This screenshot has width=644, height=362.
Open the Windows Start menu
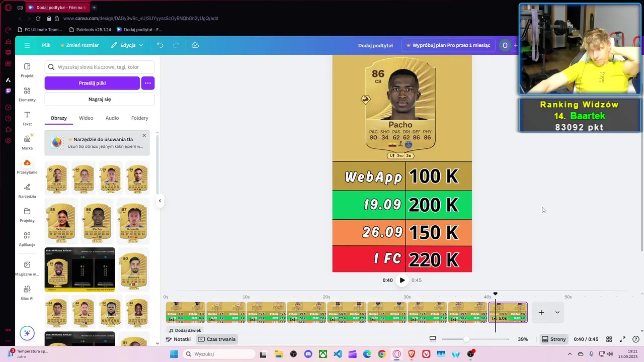(x=174, y=354)
